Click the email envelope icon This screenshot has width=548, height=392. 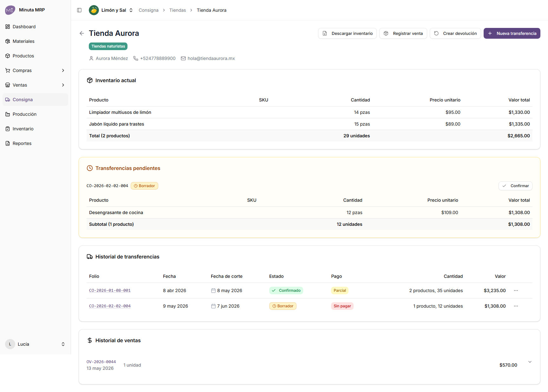[x=183, y=58]
